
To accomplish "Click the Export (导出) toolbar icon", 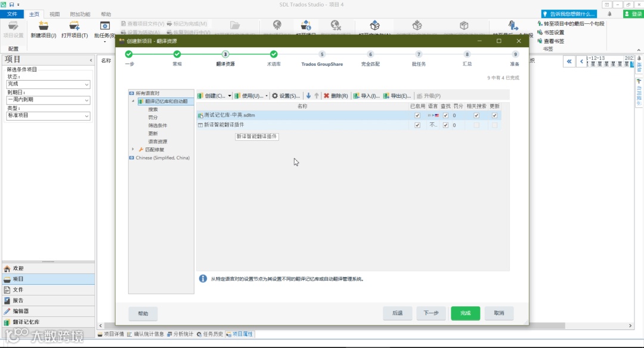I will coord(386,96).
